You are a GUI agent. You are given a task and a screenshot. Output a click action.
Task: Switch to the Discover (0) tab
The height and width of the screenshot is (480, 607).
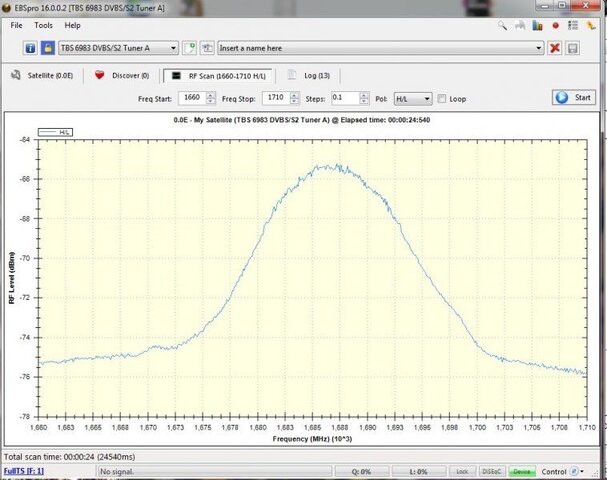click(122, 75)
